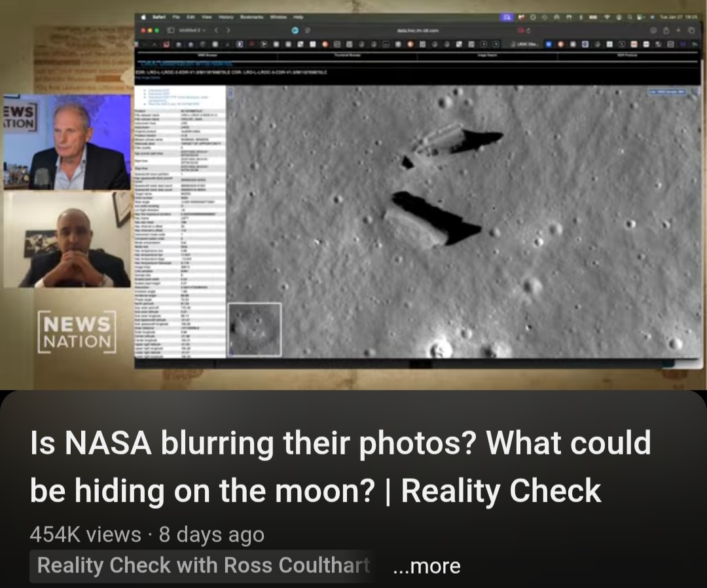
Task: Tap the guest's webcam feed with clasped hands
Action: (x=67, y=240)
